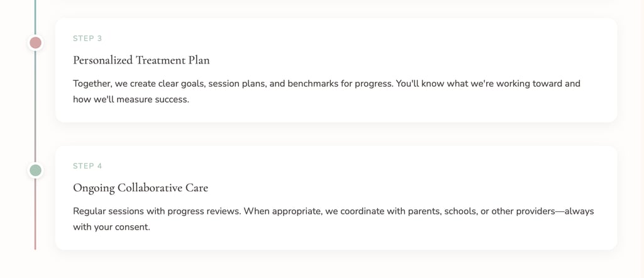644x278 pixels.
Task: Select the Ongoing Collaborative Care heading
Action: point(140,188)
